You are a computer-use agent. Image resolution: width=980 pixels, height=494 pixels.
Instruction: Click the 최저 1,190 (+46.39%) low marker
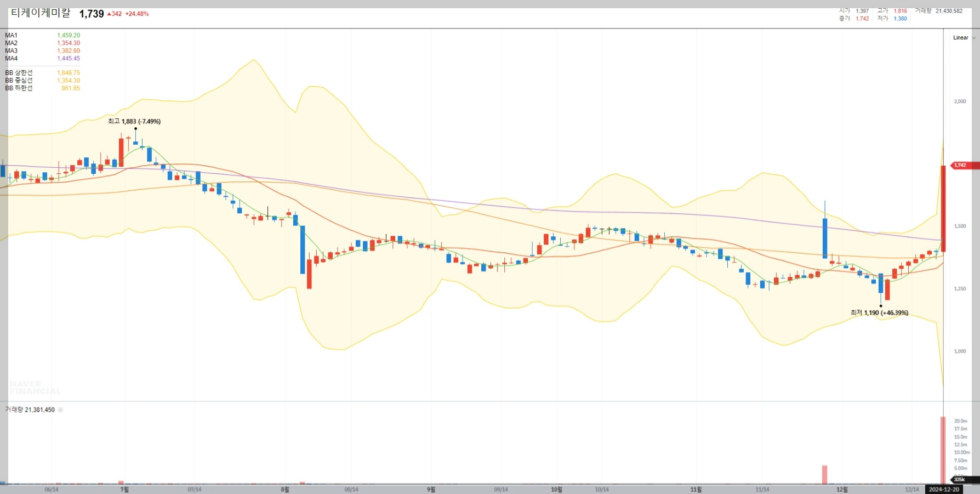(x=879, y=313)
